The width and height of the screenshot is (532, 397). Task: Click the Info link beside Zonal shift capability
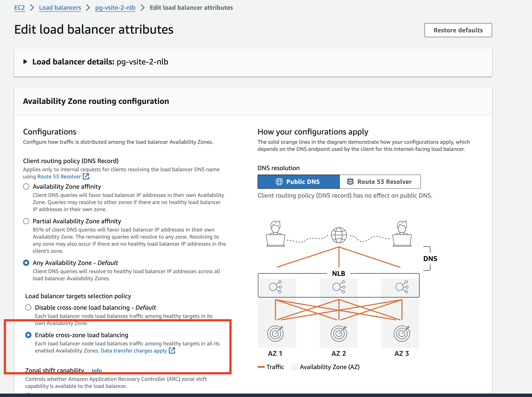[x=96, y=371]
